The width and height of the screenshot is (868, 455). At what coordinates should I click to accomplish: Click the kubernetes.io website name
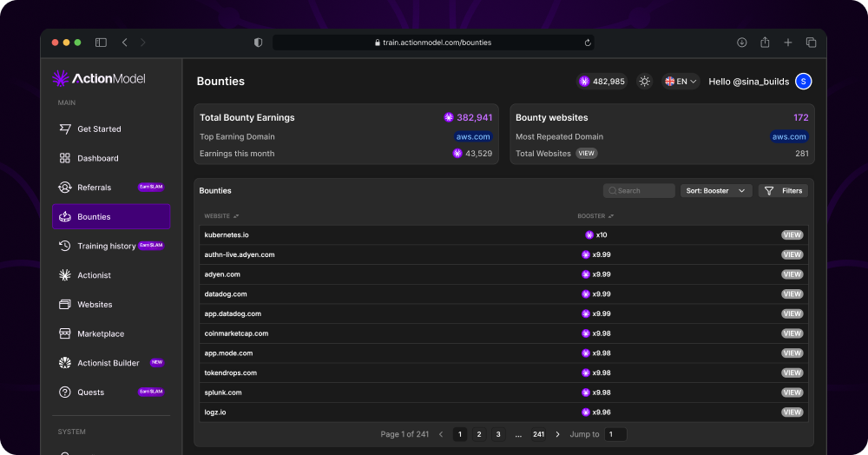[227, 234]
